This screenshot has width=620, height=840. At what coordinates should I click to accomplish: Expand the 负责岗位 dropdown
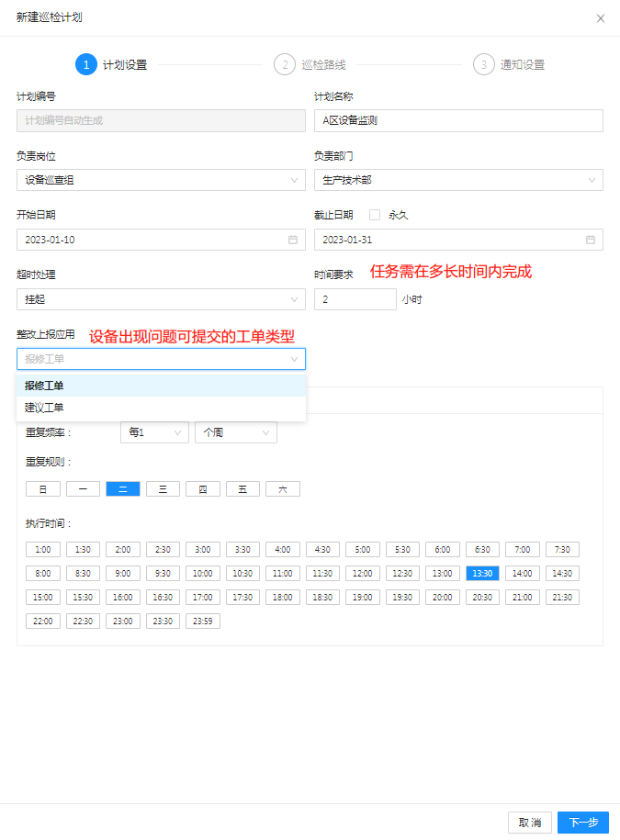pos(161,180)
